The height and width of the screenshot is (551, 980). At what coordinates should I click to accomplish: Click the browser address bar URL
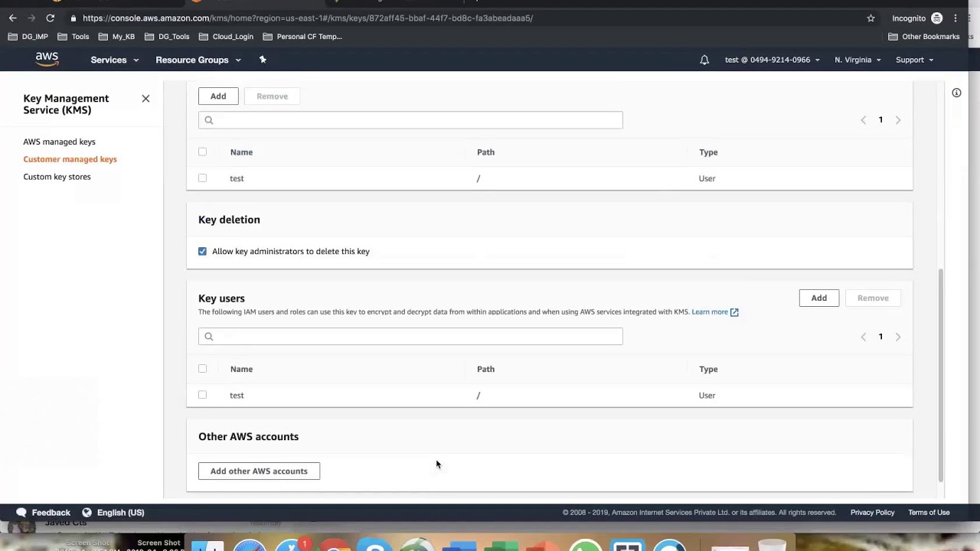pyautogui.click(x=308, y=18)
